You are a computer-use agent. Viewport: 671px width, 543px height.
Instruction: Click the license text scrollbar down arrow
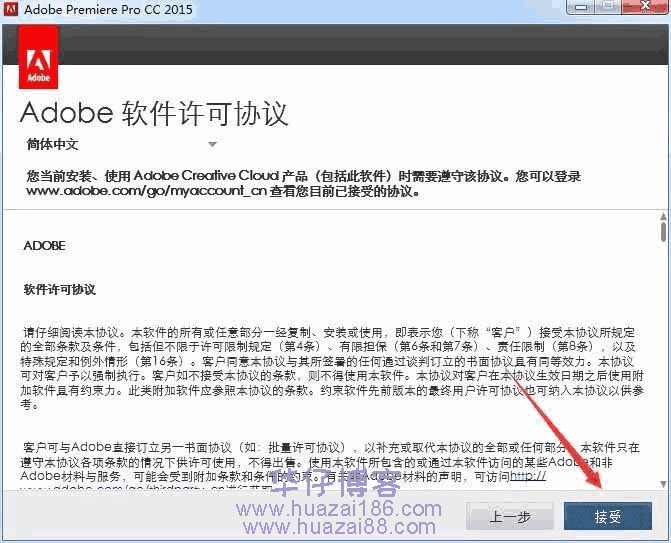[x=663, y=484]
